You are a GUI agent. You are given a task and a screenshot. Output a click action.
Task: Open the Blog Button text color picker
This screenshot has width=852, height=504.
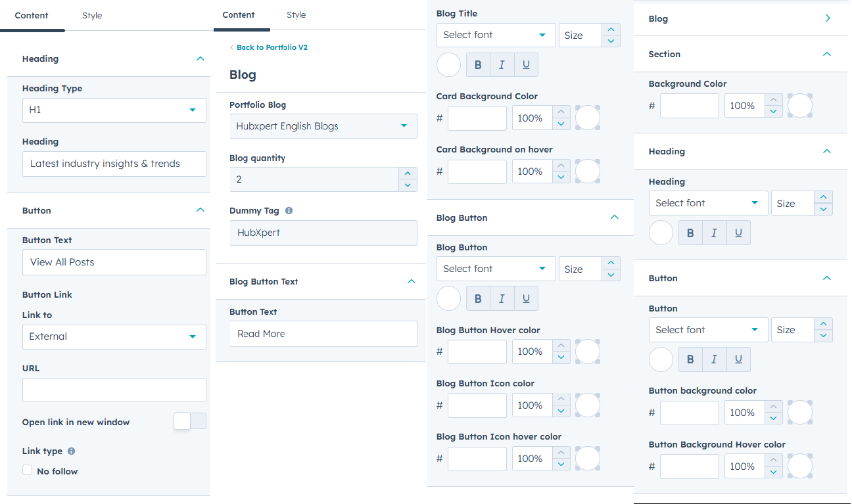[x=449, y=298]
